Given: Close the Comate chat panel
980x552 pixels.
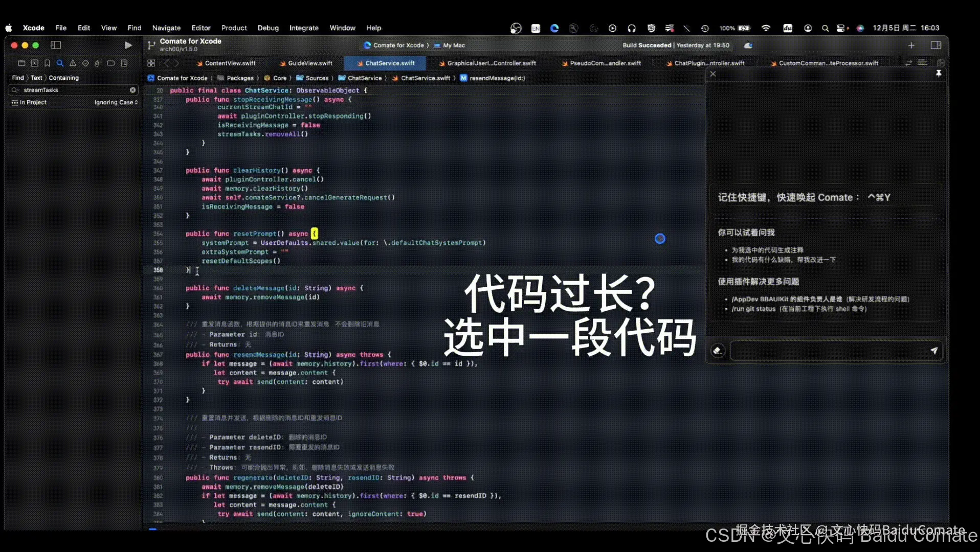Looking at the screenshot, I should point(713,74).
